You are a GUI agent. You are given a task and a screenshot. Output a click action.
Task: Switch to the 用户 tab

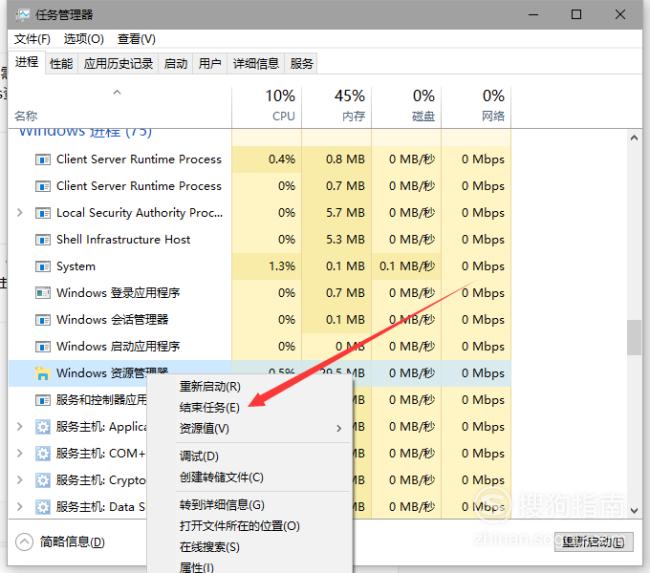(210, 63)
